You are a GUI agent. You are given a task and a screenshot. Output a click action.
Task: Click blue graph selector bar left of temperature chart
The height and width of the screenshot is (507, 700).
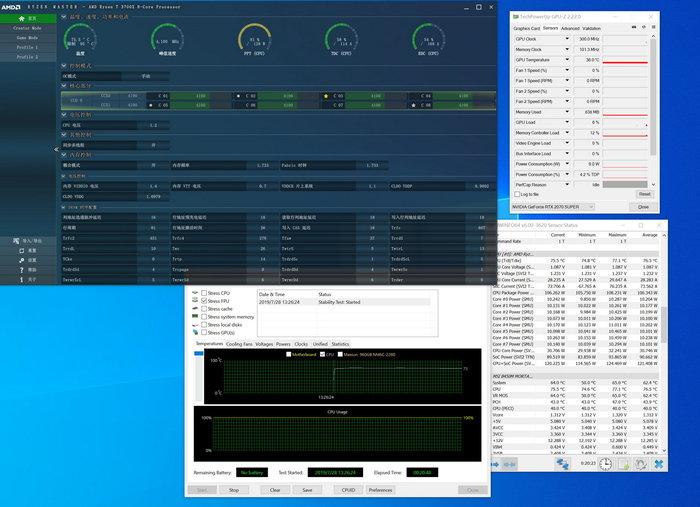click(x=199, y=353)
